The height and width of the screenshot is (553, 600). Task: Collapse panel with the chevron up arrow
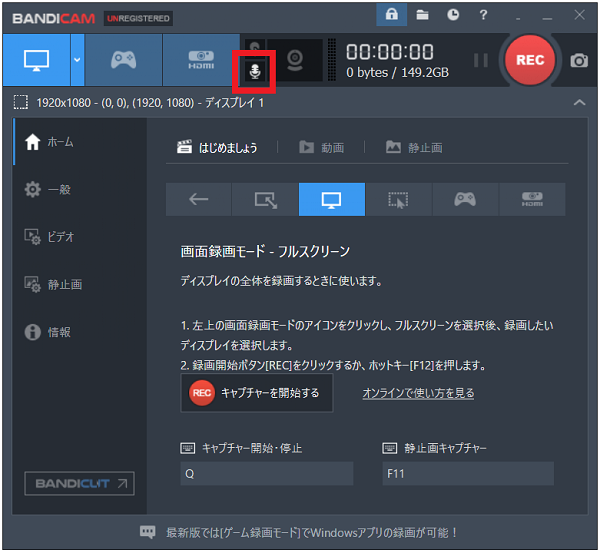coord(579,102)
